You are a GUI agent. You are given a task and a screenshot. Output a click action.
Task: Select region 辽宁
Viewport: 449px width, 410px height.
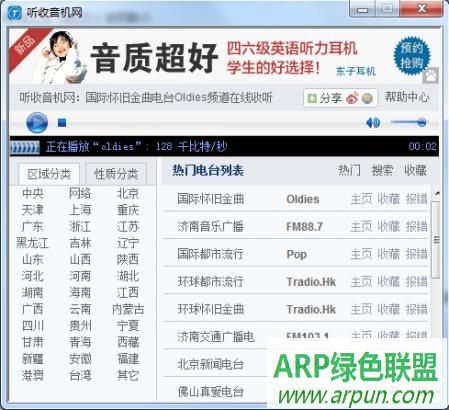pos(128,243)
